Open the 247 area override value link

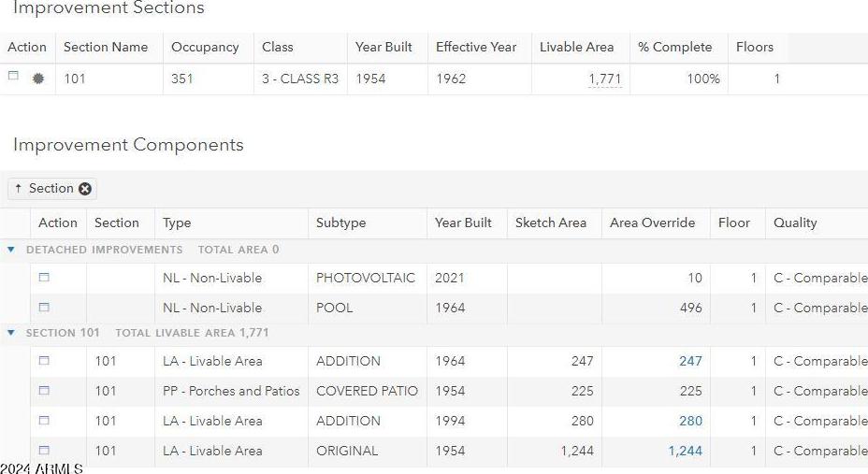tap(691, 361)
